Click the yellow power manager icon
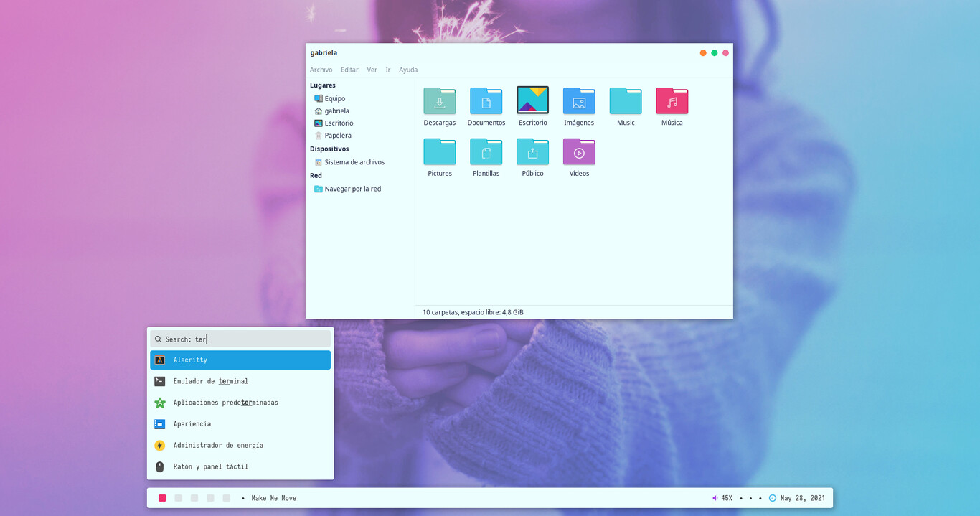The image size is (980, 516). [x=160, y=445]
